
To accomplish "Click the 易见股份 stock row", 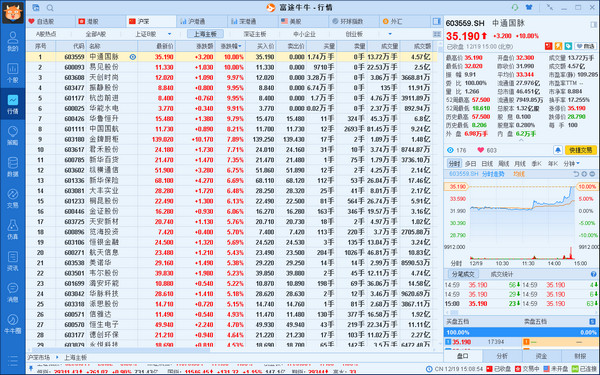I will point(232,67).
